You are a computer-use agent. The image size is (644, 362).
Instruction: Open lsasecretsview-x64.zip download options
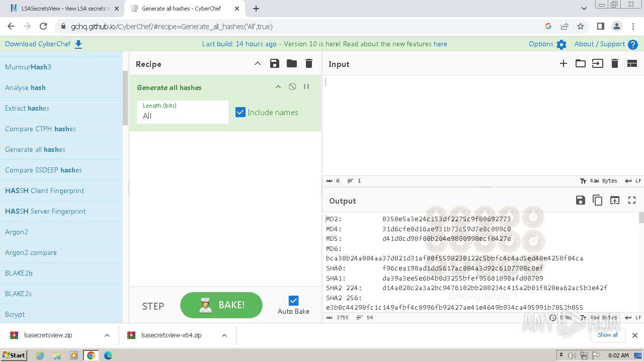[224, 335]
